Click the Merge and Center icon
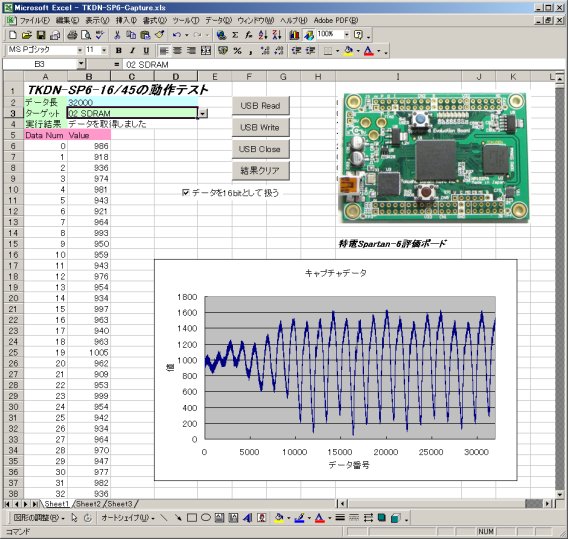 206,51
